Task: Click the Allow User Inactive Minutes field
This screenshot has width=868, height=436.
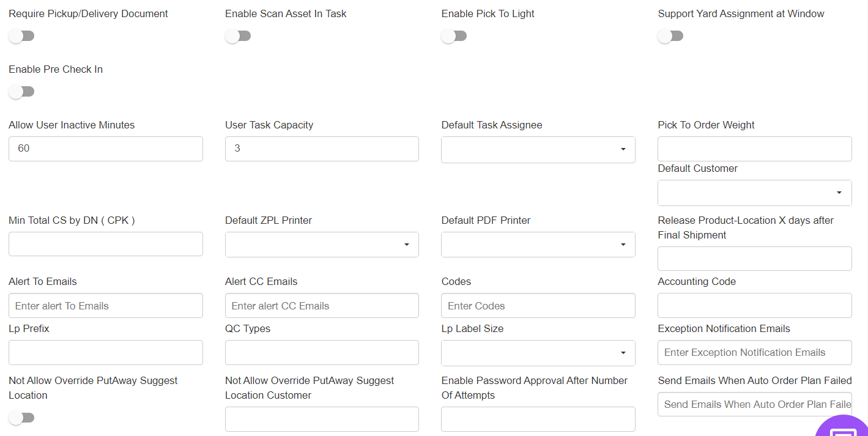Action: [x=105, y=149]
